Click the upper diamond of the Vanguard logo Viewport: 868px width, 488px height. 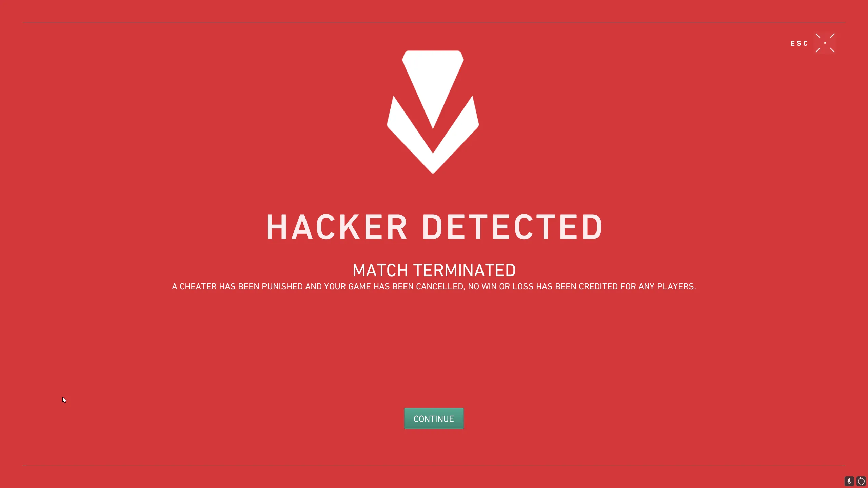[433, 89]
